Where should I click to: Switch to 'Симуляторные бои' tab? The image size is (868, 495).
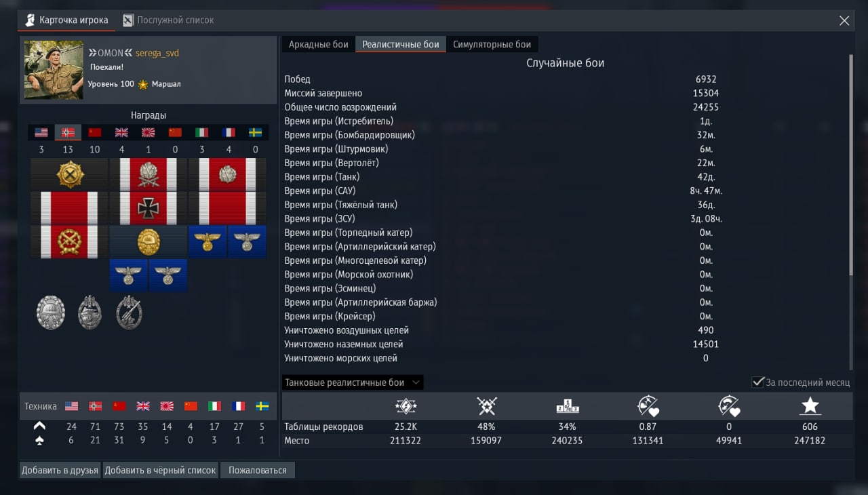tap(492, 44)
